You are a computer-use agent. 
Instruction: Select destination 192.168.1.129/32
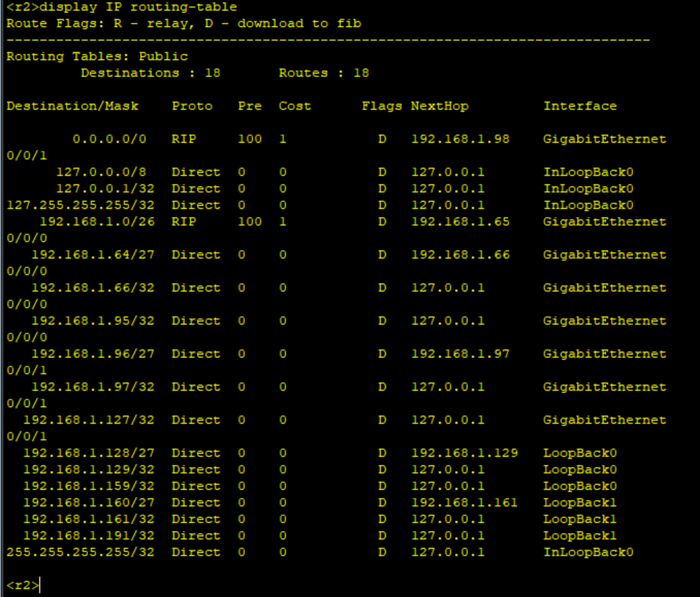(x=89, y=470)
